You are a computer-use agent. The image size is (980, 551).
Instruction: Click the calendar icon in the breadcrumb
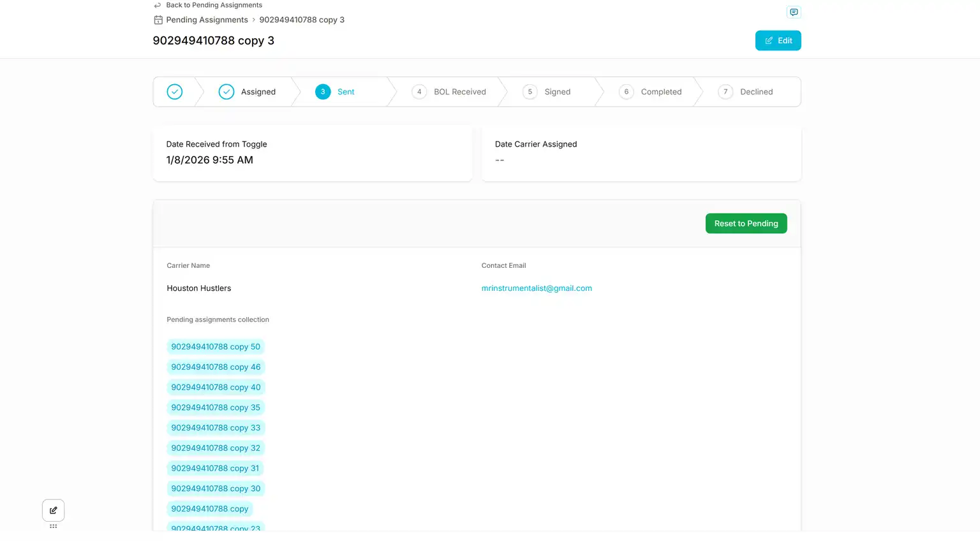[x=158, y=20]
